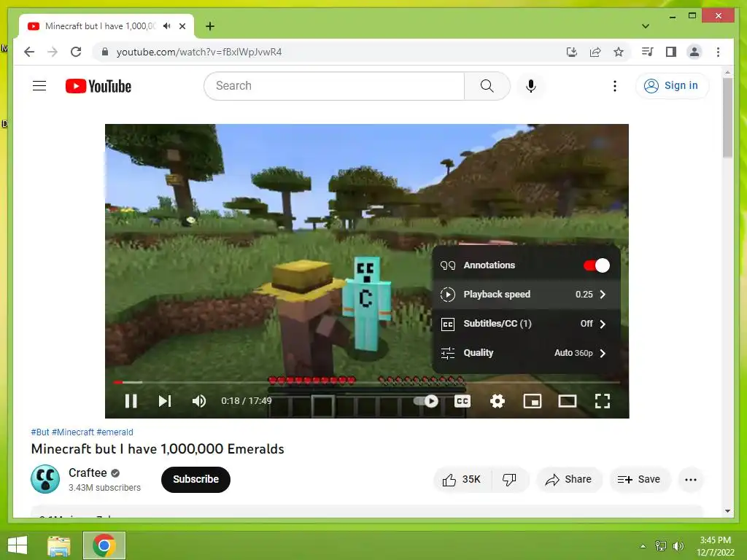The width and height of the screenshot is (747, 560).
Task: Like the video (35K)
Action: coord(461,480)
